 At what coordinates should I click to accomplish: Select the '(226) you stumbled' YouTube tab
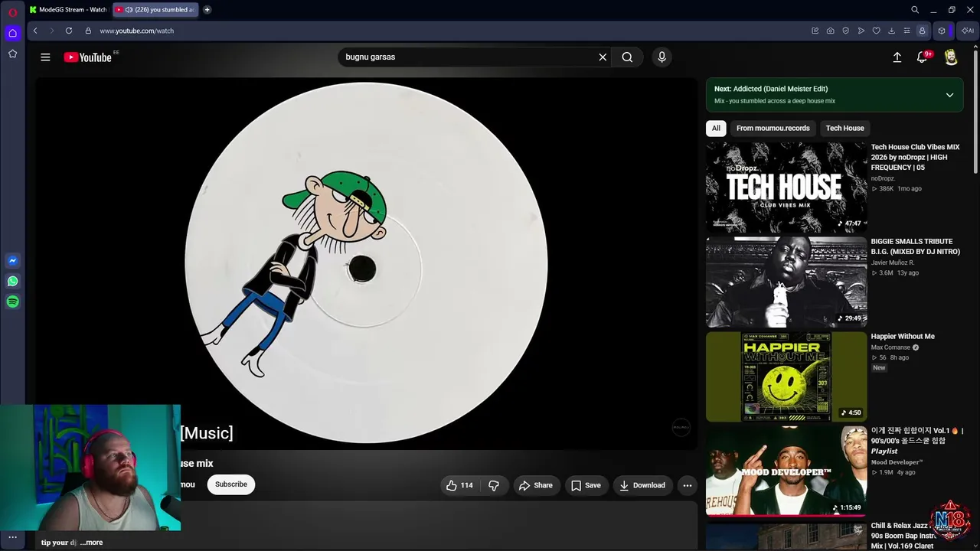pyautogui.click(x=155, y=10)
